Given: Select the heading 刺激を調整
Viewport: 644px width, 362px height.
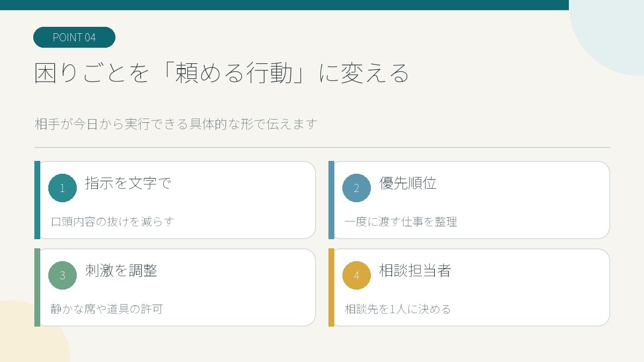Looking at the screenshot, I should [x=121, y=271].
